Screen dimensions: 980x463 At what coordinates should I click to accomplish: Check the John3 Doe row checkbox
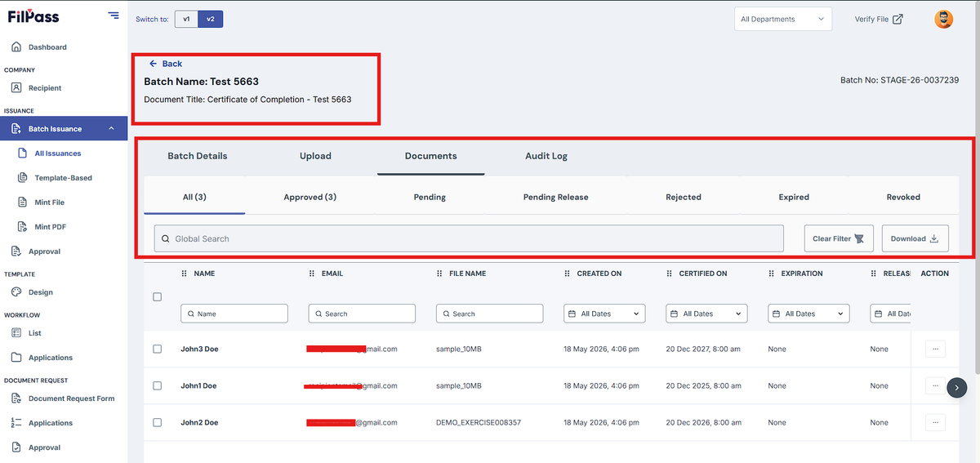(x=158, y=349)
